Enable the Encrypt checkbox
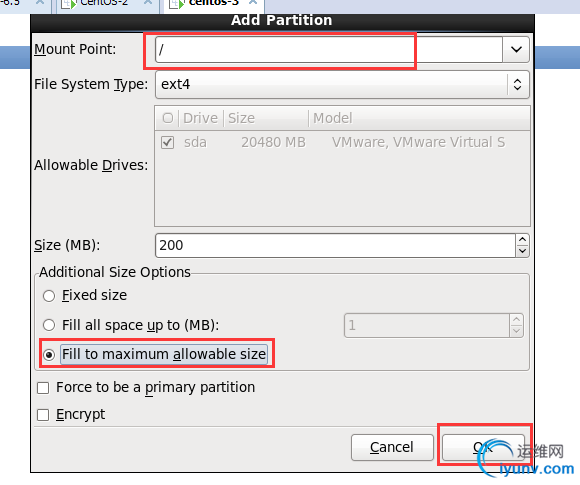The width and height of the screenshot is (580, 485). pos(43,415)
